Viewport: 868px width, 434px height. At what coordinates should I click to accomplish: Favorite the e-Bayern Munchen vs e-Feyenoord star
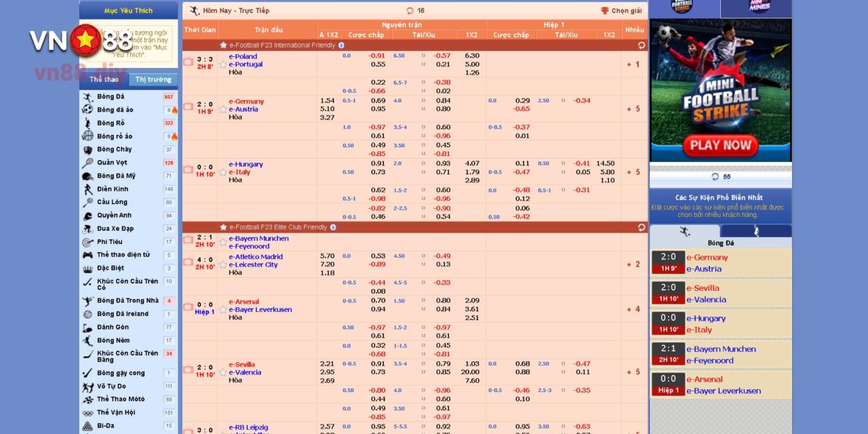click(222, 242)
